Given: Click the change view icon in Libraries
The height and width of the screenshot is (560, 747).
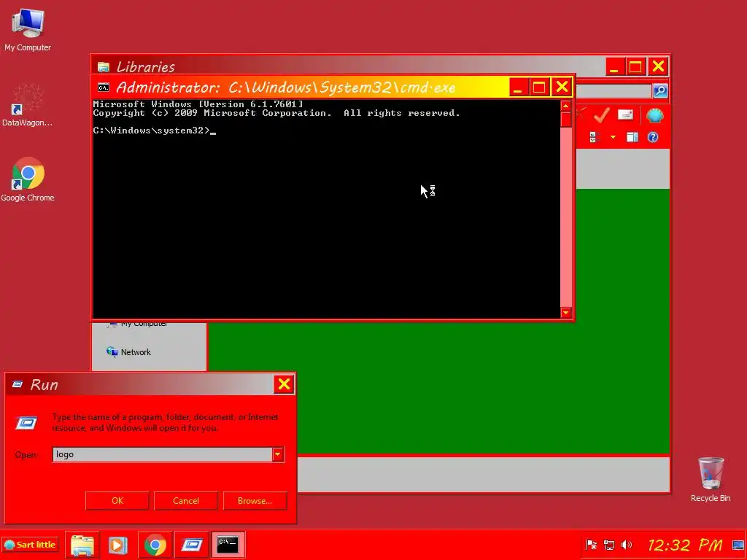Looking at the screenshot, I should (x=593, y=137).
